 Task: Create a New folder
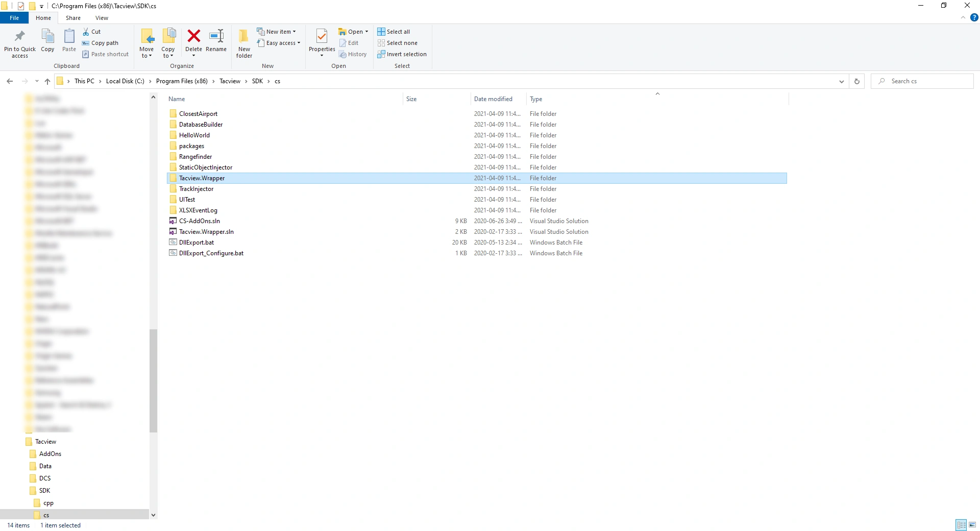coord(244,43)
